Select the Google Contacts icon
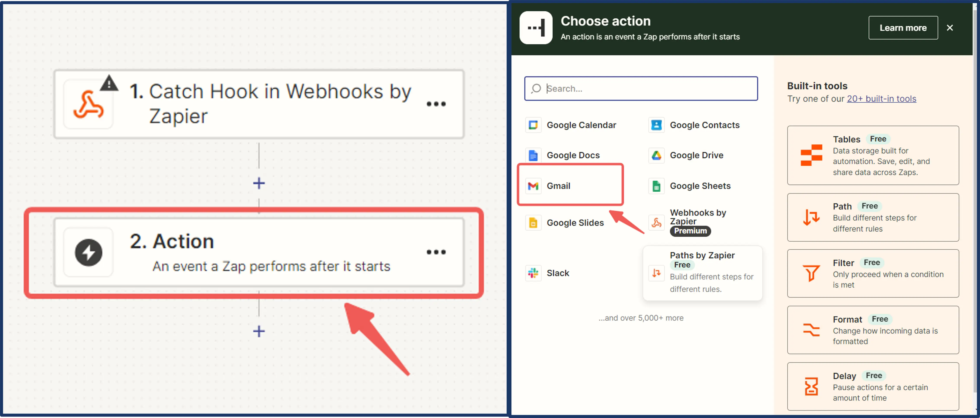The image size is (980, 418). coord(657,125)
